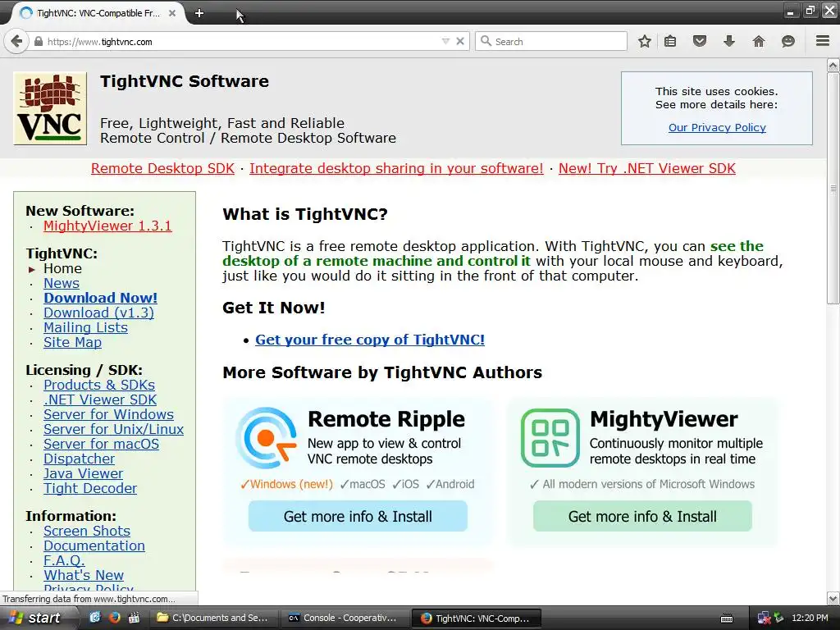The height and width of the screenshot is (630, 840).
Task: Click Remote Ripple Get more info & Install
Action: click(358, 517)
